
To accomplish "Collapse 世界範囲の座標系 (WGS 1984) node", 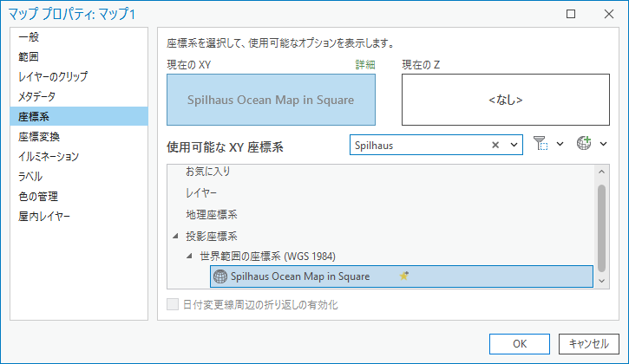I will point(189,256).
